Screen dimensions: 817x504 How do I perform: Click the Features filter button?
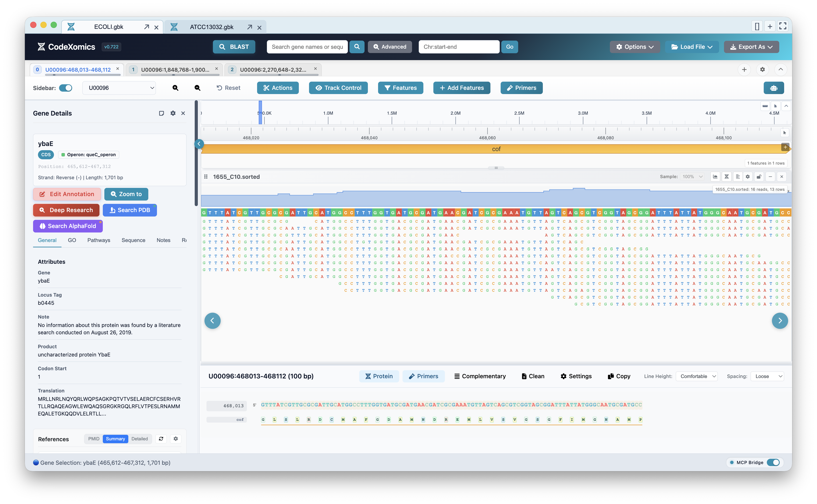pyautogui.click(x=400, y=88)
